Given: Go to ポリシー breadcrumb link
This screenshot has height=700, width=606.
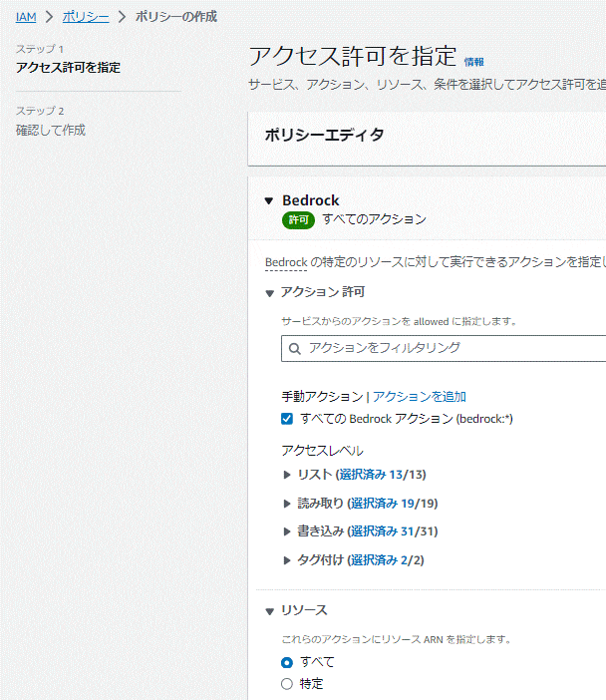Looking at the screenshot, I should coord(86,17).
